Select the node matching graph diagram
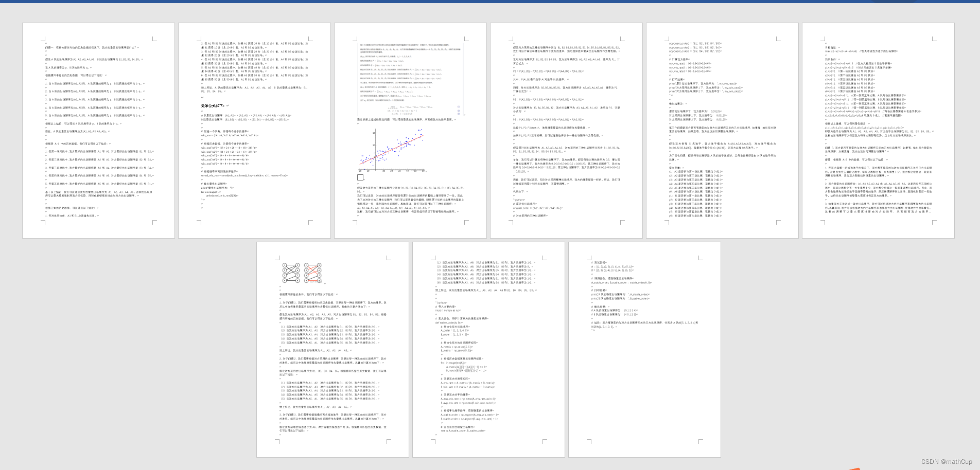The image size is (980, 470). click(302, 273)
